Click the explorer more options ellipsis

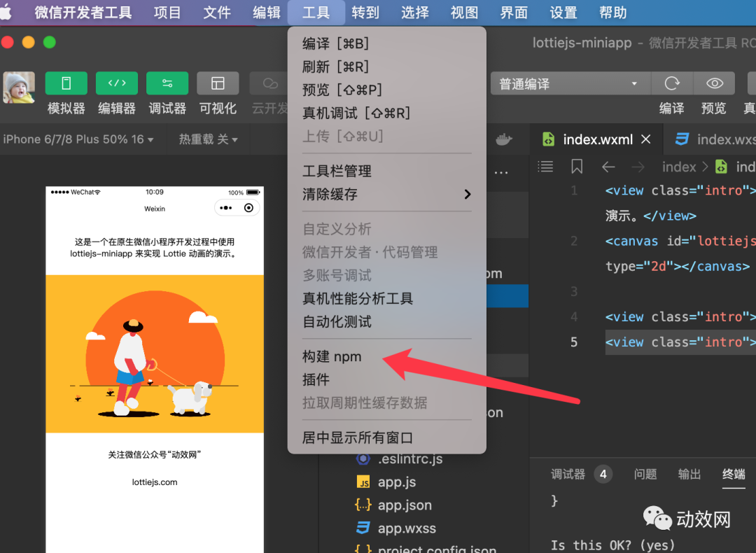point(501,173)
